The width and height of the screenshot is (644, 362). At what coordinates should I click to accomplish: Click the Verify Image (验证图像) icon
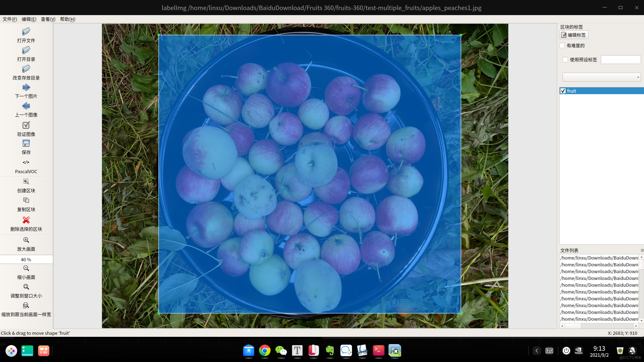(x=26, y=125)
